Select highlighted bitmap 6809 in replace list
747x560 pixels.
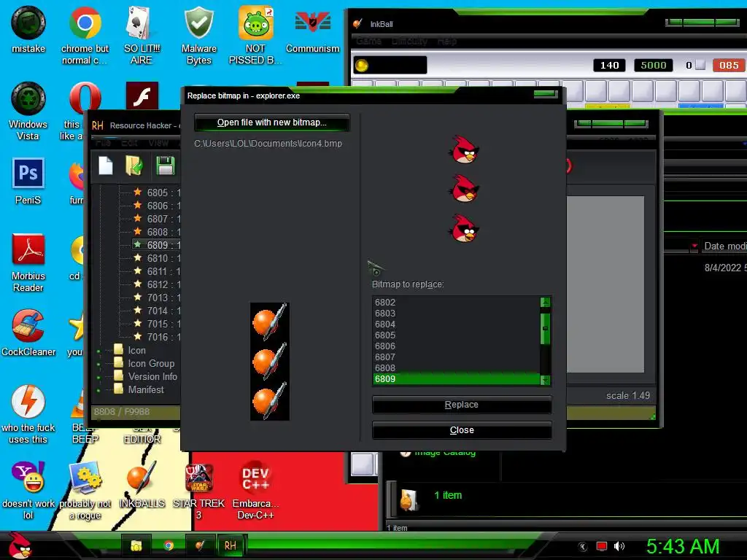[457, 379]
